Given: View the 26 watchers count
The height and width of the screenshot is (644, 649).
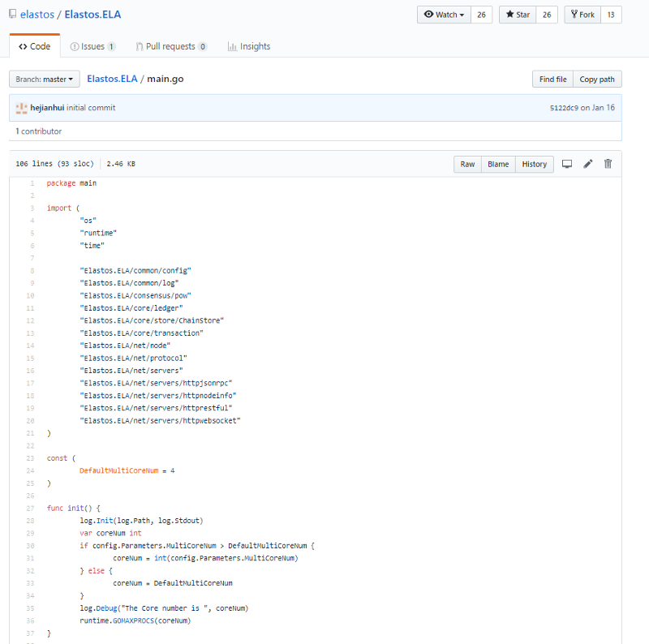Looking at the screenshot, I should point(481,15).
